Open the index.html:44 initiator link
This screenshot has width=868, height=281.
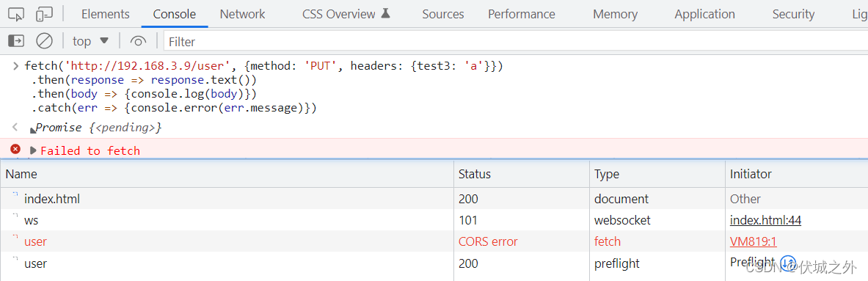(765, 220)
